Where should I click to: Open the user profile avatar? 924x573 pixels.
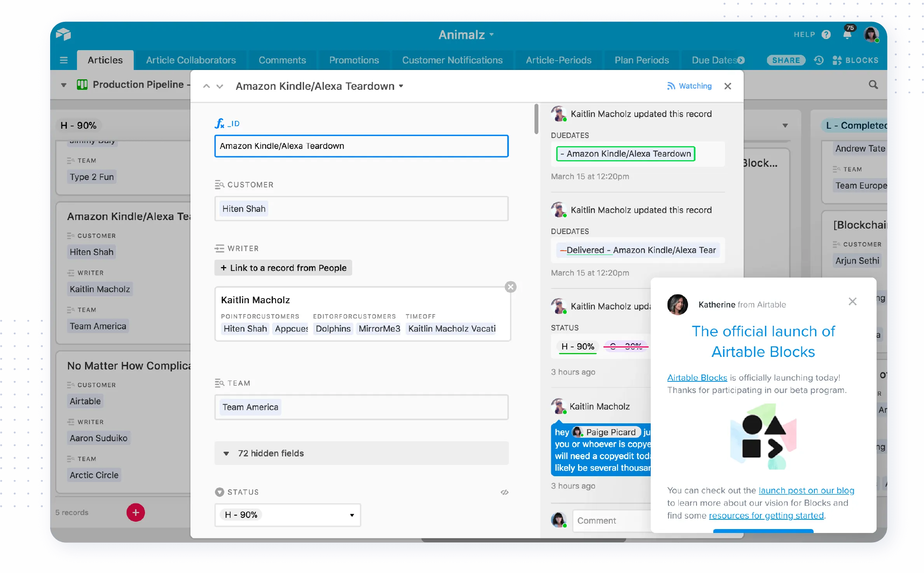(x=871, y=35)
